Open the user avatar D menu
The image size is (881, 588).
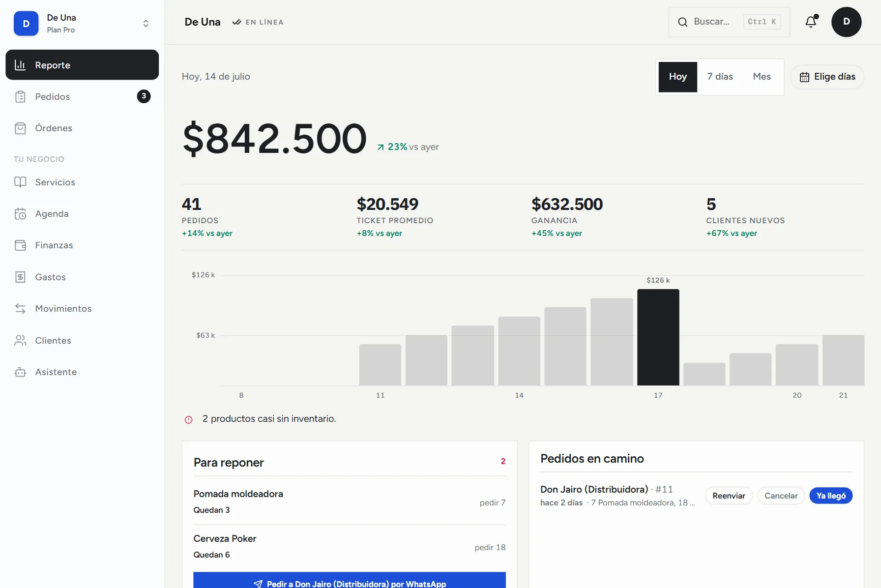click(846, 22)
